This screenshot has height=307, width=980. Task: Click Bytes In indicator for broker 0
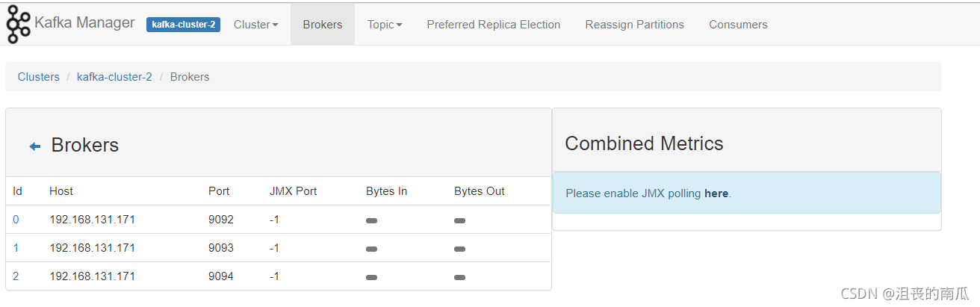[371, 220]
